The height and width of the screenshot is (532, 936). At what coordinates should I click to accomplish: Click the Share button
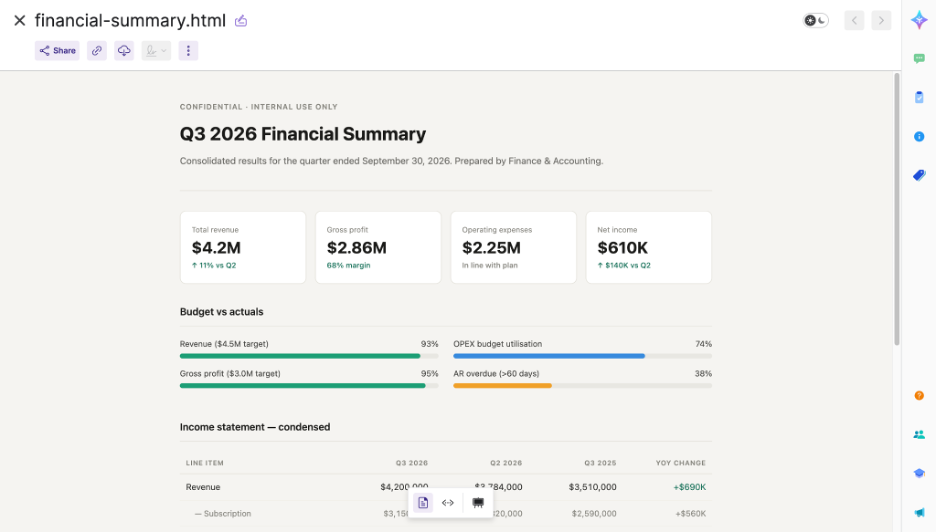tap(57, 51)
